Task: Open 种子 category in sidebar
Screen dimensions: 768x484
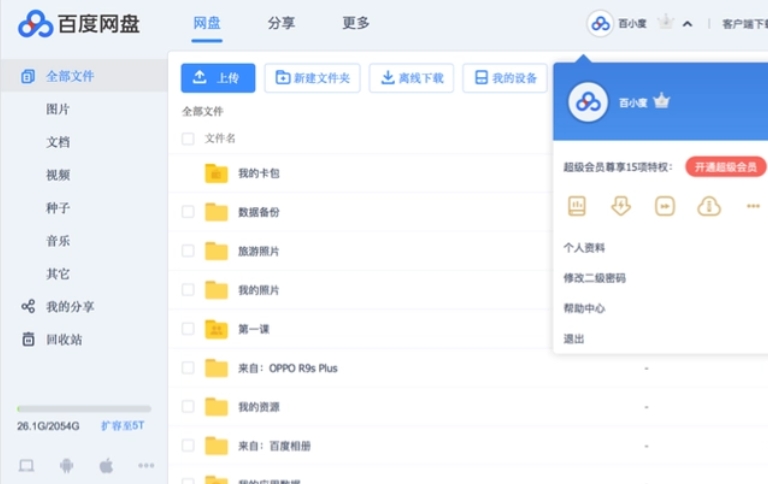Action: 58,208
